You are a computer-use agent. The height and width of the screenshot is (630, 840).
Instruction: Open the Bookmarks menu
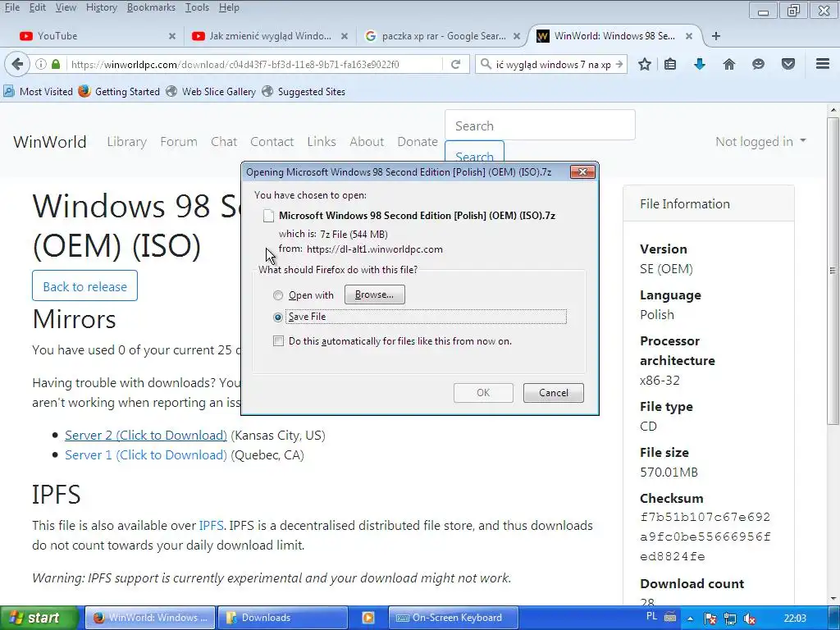[x=151, y=7]
